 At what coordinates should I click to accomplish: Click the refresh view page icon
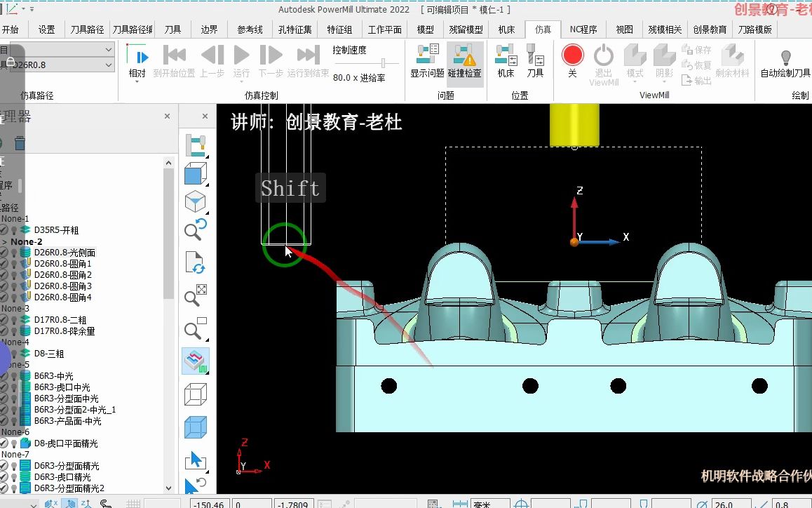196,262
